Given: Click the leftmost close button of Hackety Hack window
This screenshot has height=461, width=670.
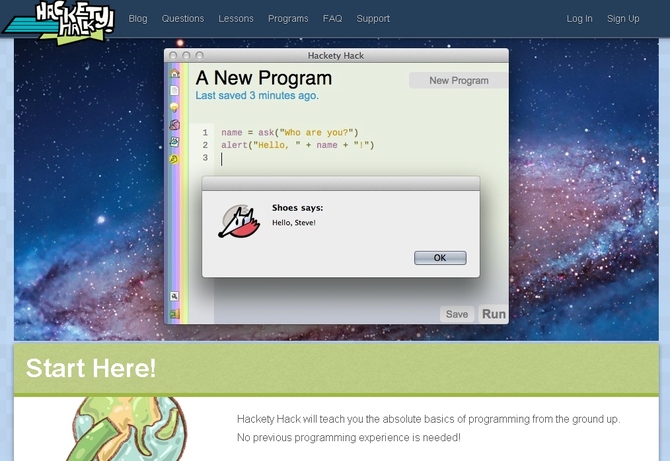Looking at the screenshot, I should coord(173,56).
